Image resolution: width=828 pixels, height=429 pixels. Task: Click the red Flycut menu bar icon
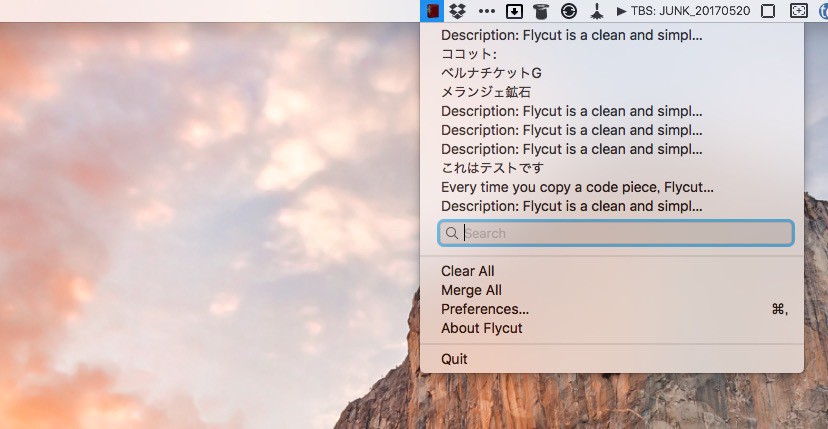[432, 11]
